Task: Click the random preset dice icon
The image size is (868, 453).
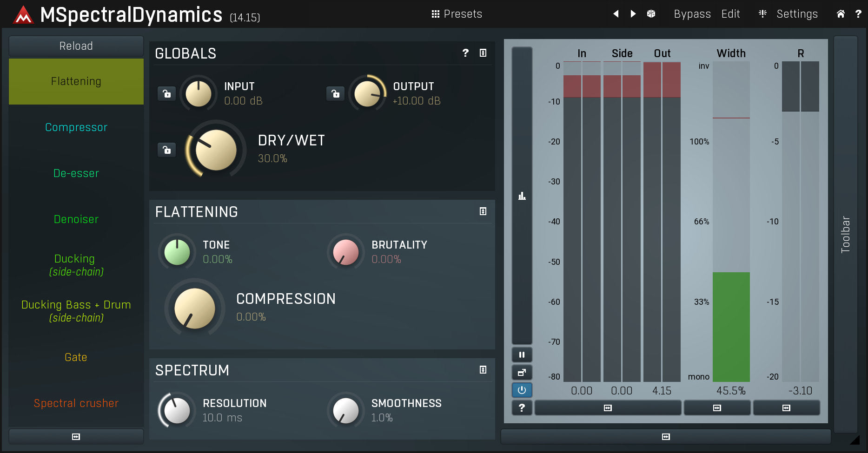Action: pyautogui.click(x=651, y=14)
